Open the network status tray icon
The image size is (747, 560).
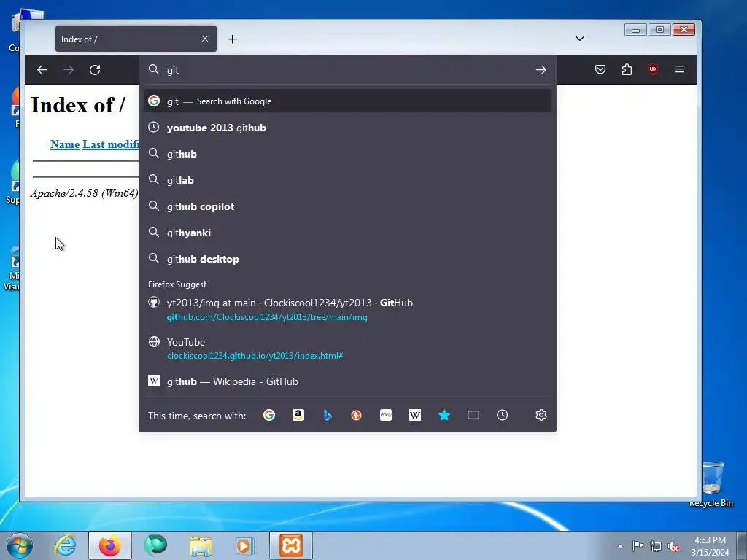click(x=656, y=546)
